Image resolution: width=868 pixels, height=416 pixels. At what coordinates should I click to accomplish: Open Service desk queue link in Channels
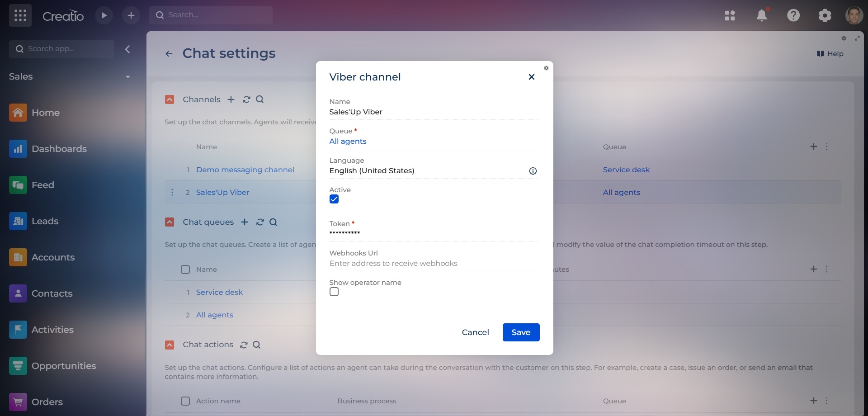pyautogui.click(x=626, y=170)
